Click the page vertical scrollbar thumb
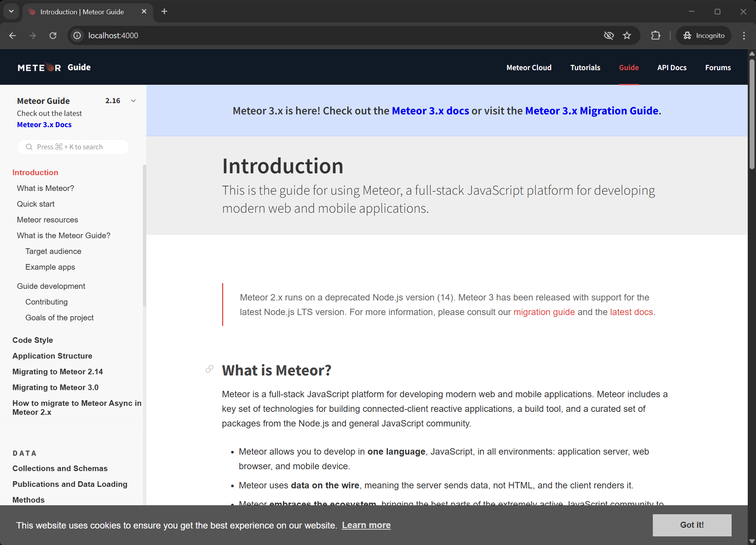This screenshot has width=756, height=545. pos(752,113)
